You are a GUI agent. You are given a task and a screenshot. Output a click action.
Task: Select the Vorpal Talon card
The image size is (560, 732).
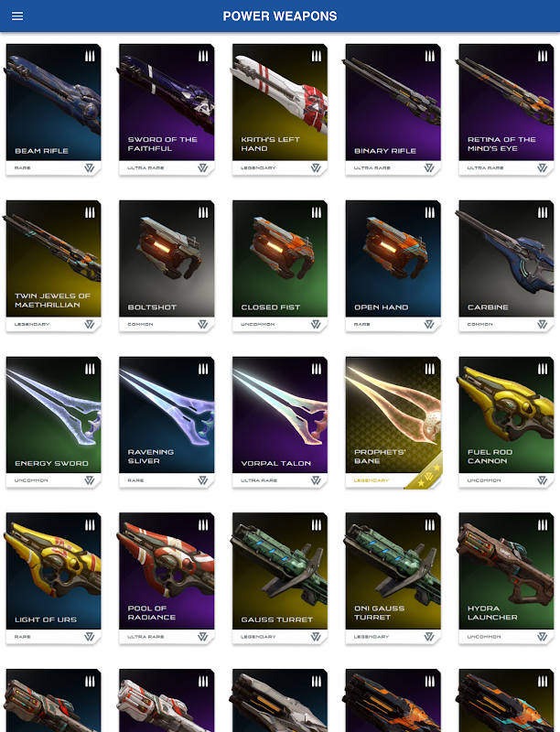(280, 423)
